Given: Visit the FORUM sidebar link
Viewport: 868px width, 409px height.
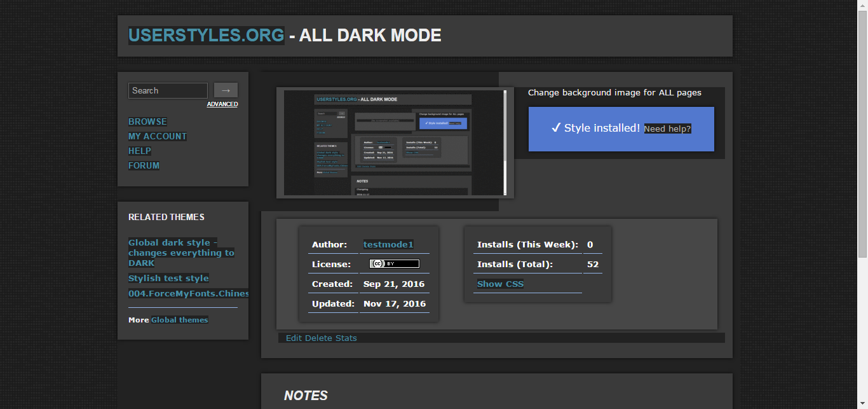Looking at the screenshot, I should [144, 165].
